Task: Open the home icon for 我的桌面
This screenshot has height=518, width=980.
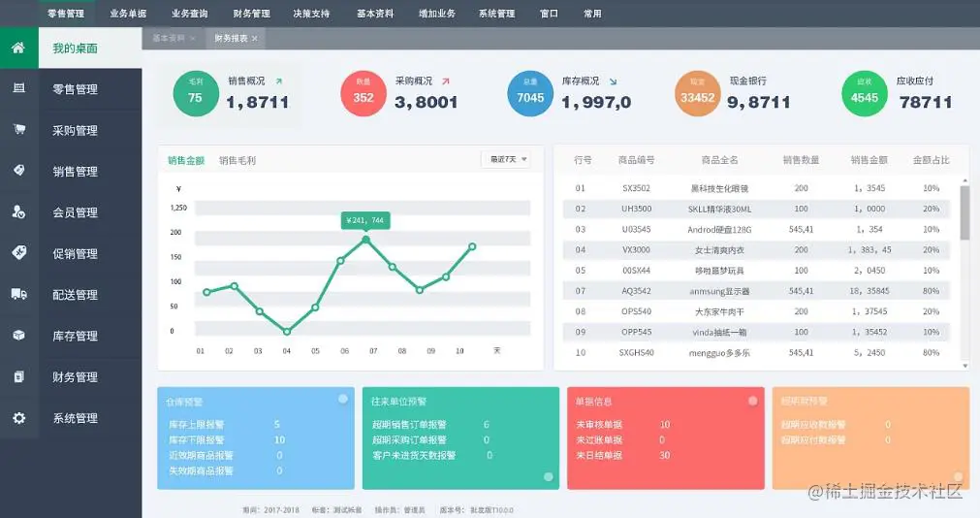Action: point(18,48)
